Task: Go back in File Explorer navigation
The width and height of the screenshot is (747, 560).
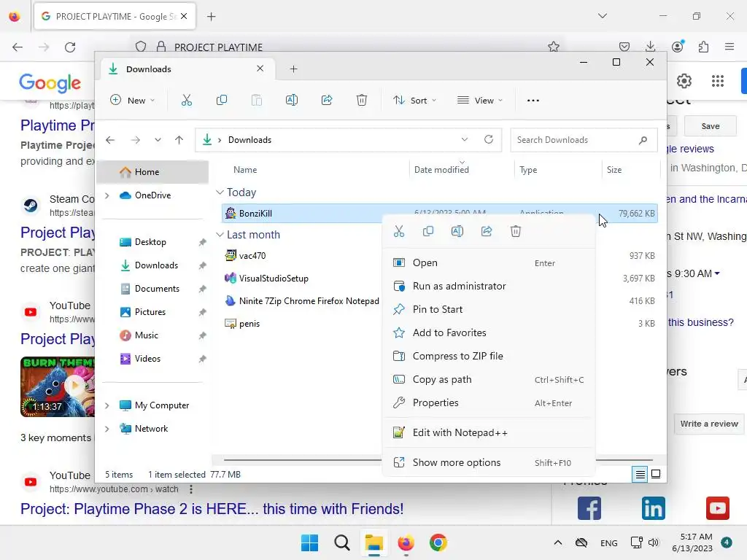Action: tap(110, 140)
